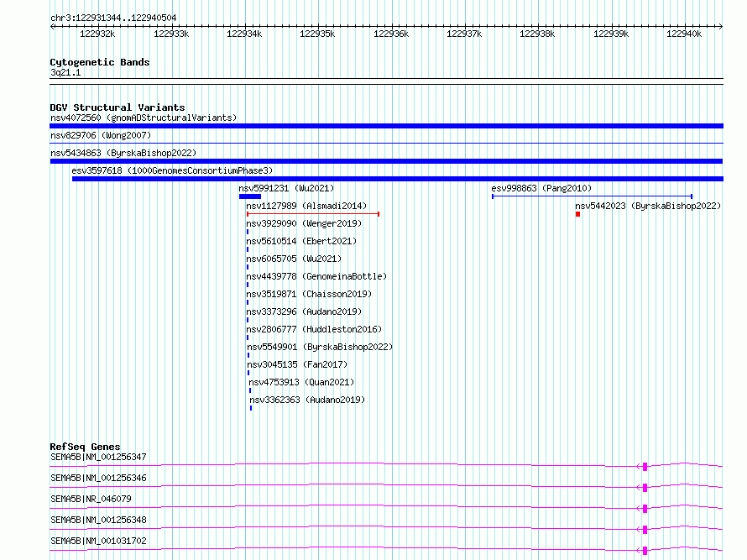
Task: Click the Cytogenetic Bands track title
Action: click(x=100, y=62)
